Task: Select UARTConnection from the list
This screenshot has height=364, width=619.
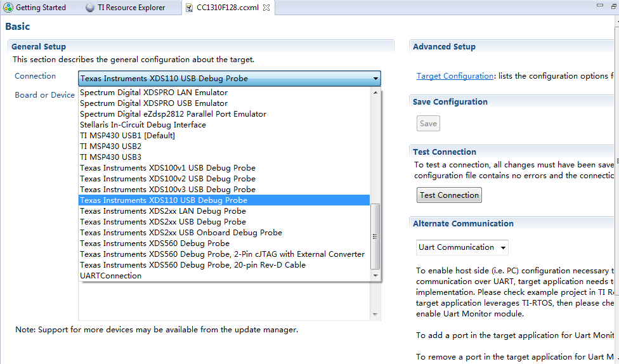Action: (x=224, y=276)
